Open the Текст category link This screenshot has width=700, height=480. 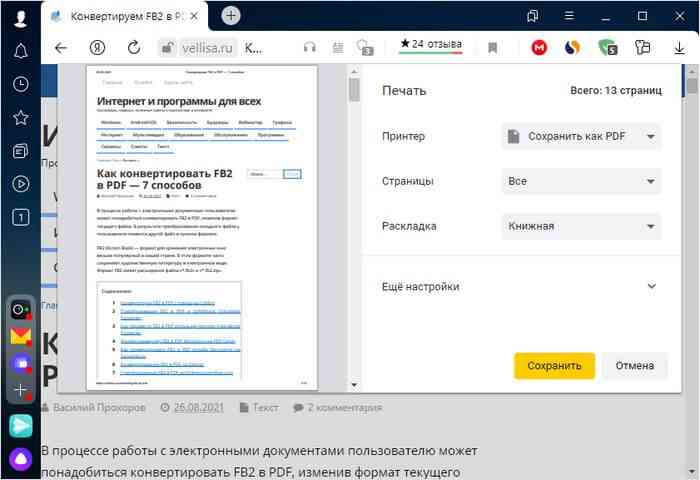[265, 408]
